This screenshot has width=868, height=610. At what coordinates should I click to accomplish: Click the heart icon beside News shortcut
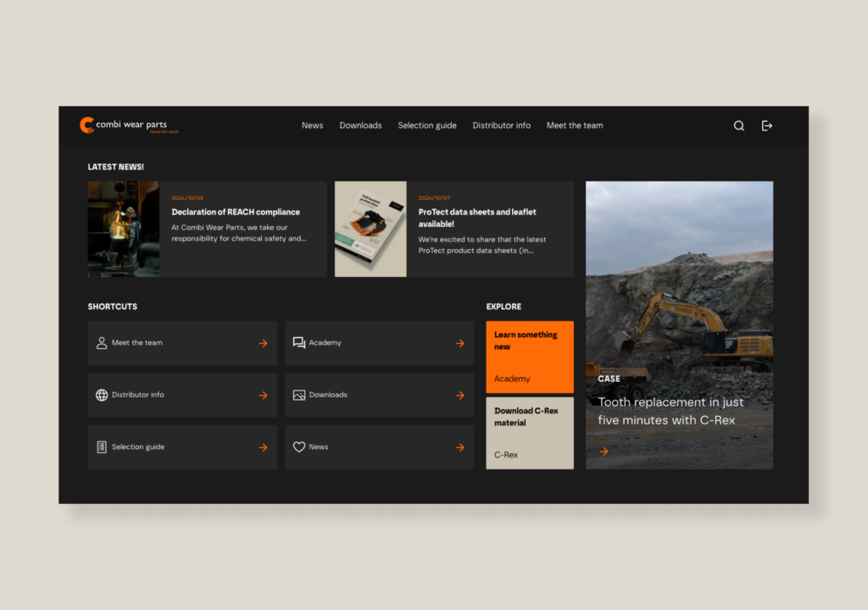click(298, 446)
